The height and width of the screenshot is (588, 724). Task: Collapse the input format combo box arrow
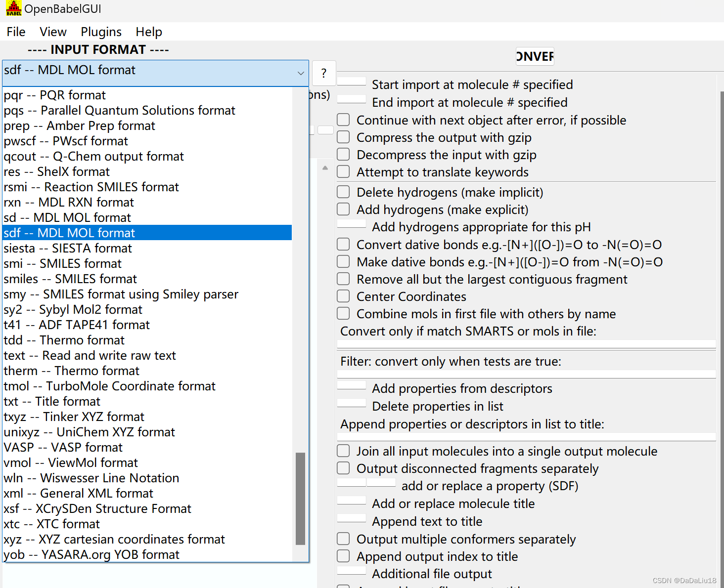coord(300,73)
